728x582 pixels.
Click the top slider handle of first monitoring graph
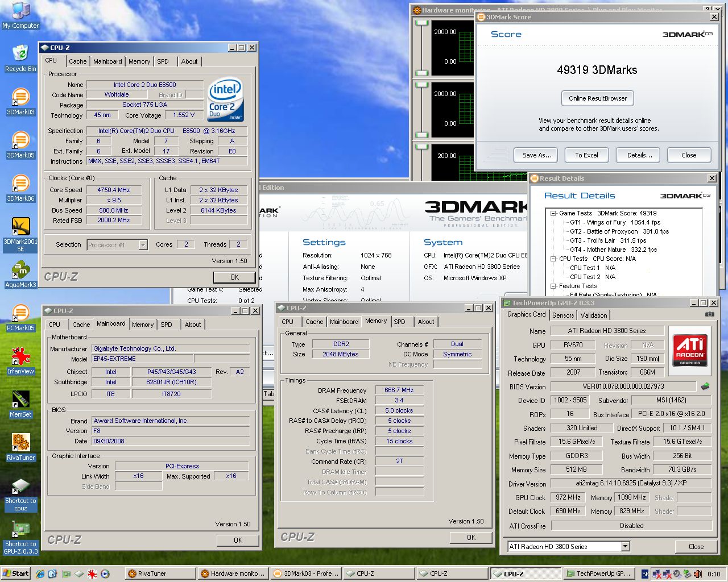[x=421, y=23]
